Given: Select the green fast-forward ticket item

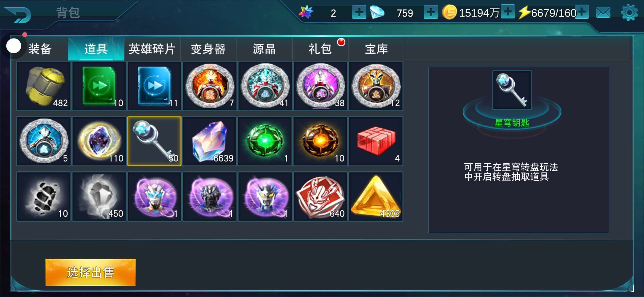Looking at the screenshot, I should (x=99, y=86).
